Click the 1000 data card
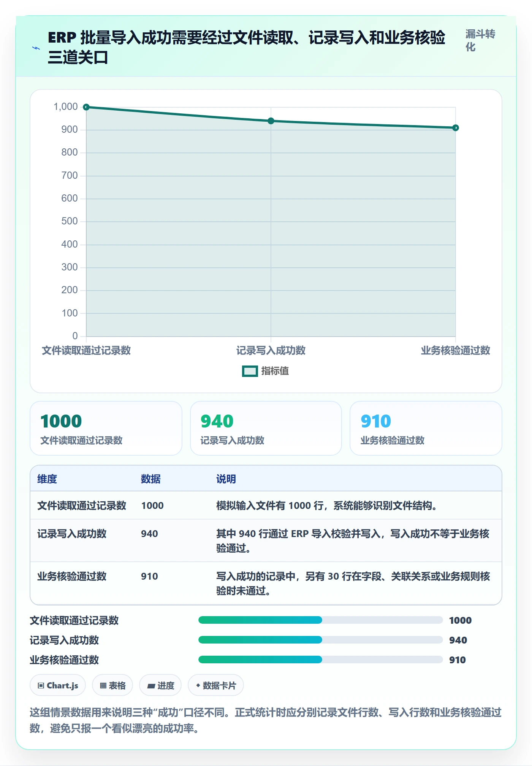Viewport: 532px width, 766px height. point(106,428)
